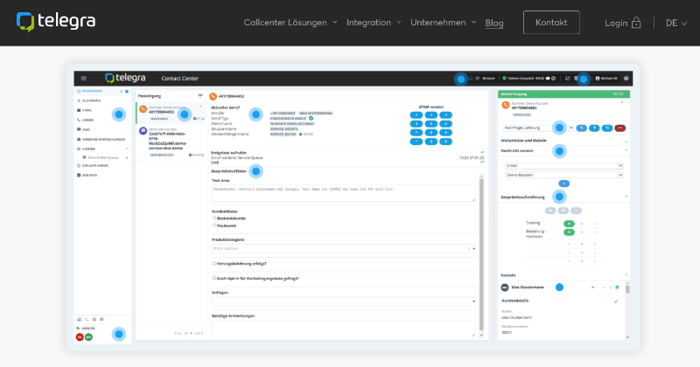Check the Opt-In für Marketingangebote checkbox
Image resolution: width=700 pixels, height=367 pixels.
point(214,278)
